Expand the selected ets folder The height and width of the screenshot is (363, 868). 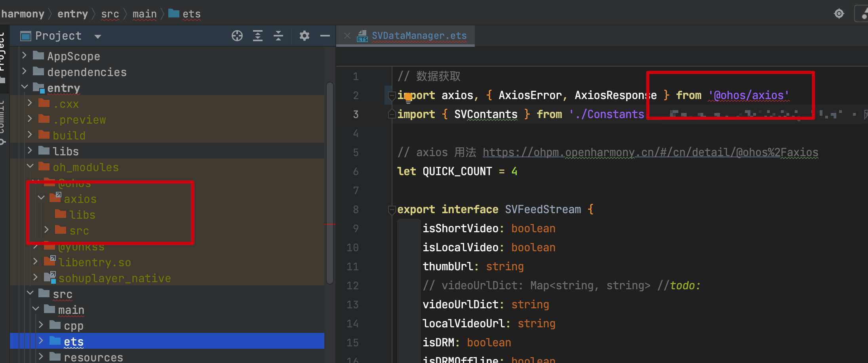pyautogui.click(x=41, y=341)
